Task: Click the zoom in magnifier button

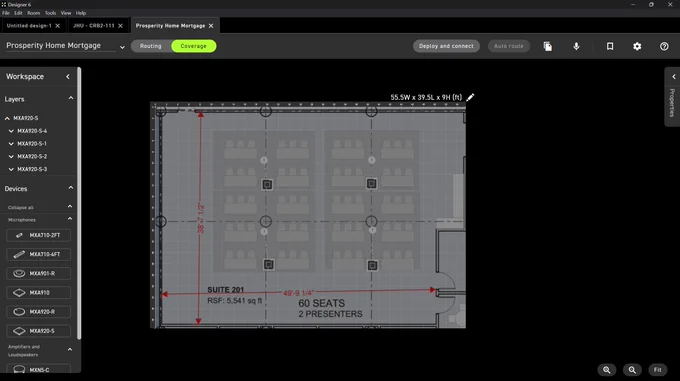Action: pyautogui.click(x=607, y=370)
